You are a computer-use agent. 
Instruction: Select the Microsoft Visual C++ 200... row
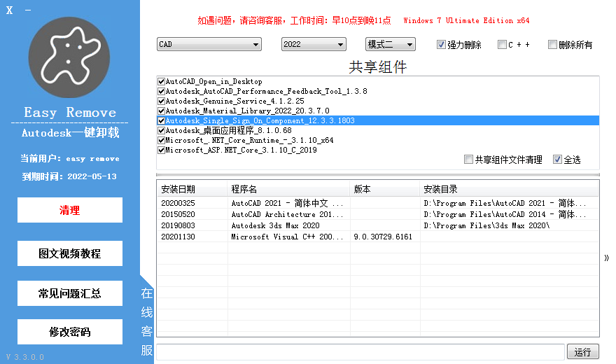pos(377,237)
